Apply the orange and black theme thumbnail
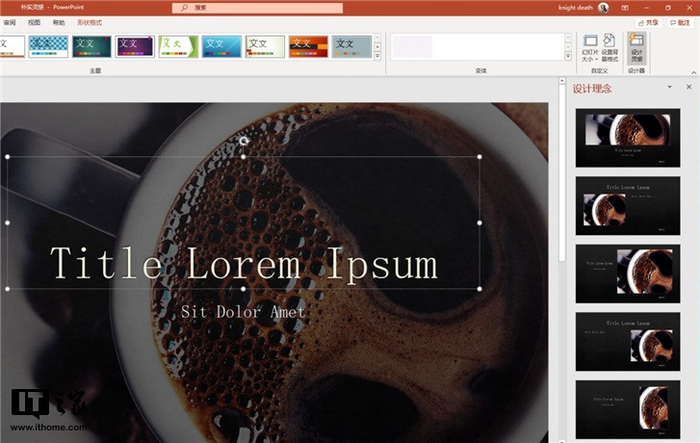 [308, 46]
